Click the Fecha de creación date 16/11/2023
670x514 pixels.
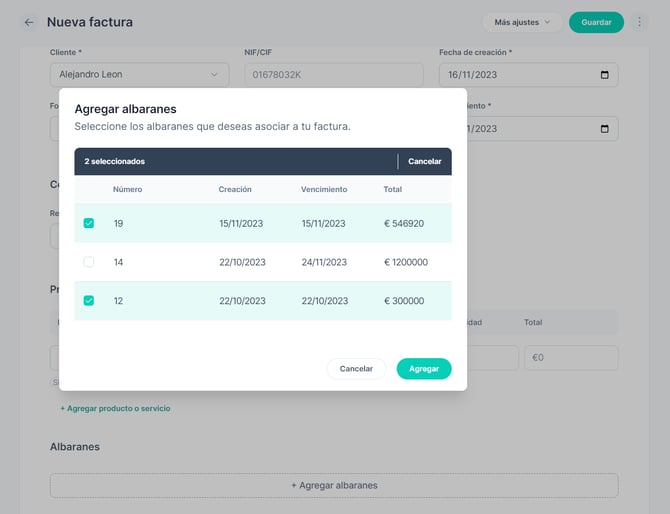(x=472, y=75)
